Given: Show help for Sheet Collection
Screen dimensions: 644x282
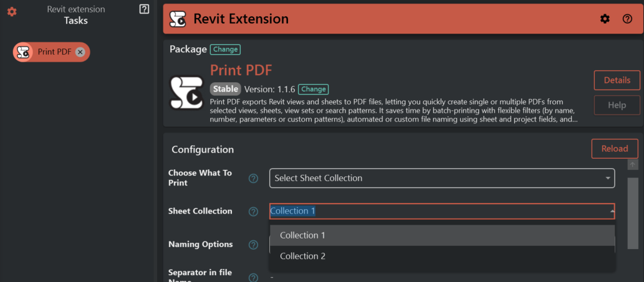Looking at the screenshot, I should [253, 212].
